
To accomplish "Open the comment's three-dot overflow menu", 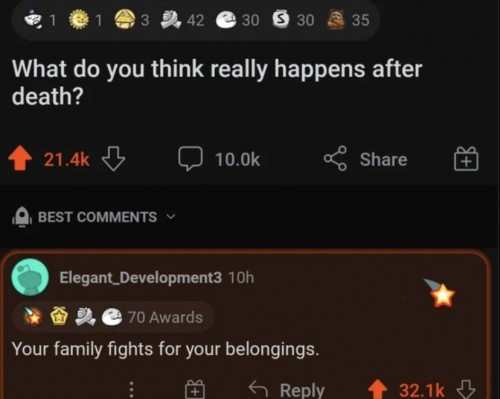I will pyautogui.click(x=131, y=389).
